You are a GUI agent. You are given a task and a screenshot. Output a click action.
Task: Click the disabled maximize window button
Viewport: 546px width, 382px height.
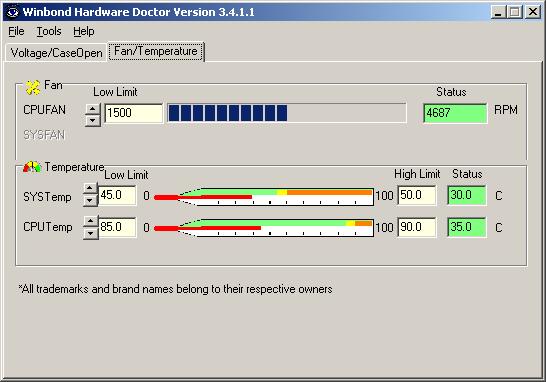click(515, 12)
